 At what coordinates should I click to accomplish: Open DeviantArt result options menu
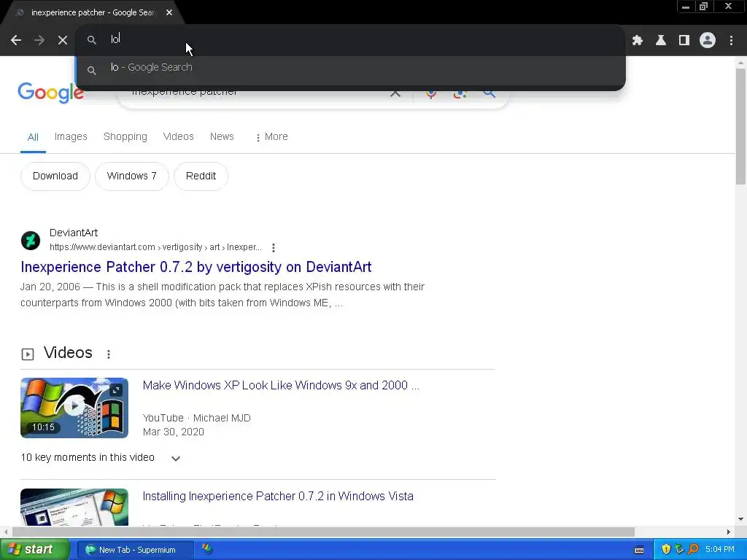pos(274,248)
